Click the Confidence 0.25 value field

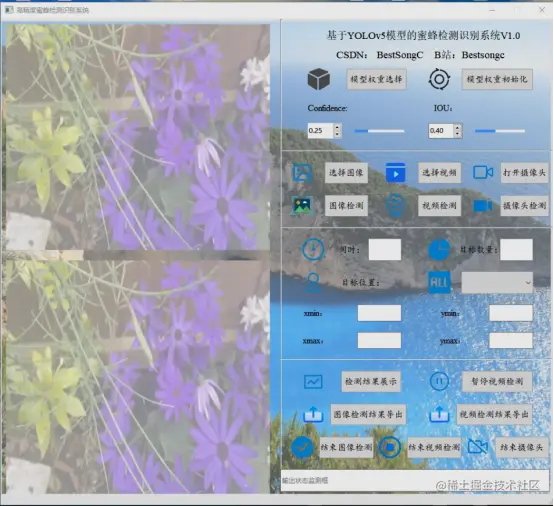[320, 131]
